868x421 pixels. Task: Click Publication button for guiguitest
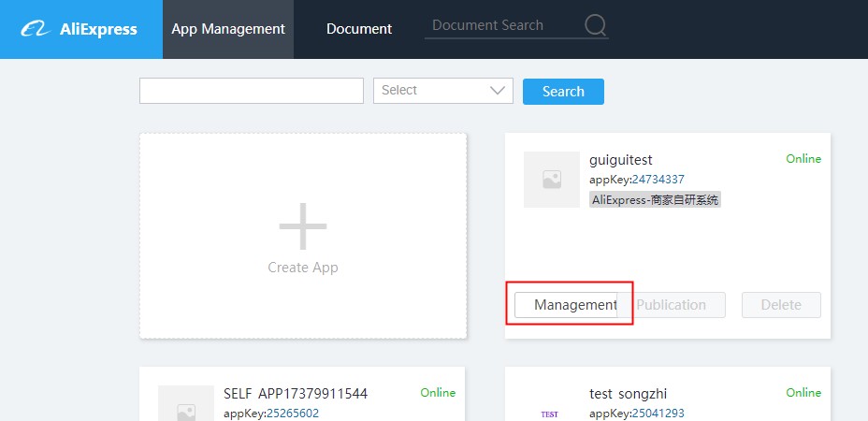[x=671, y=305]
